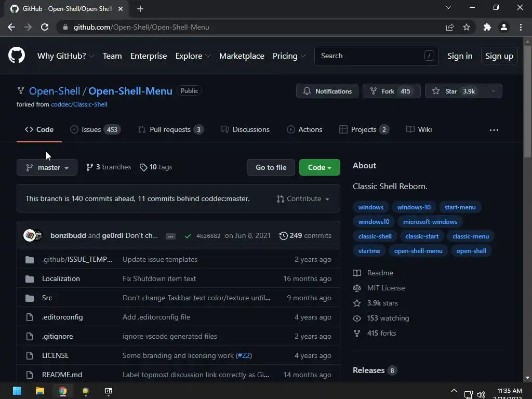The width and height of the screenshot is (532, 399).
Task: Click the Notifications button
Action: tap(327, 91)
